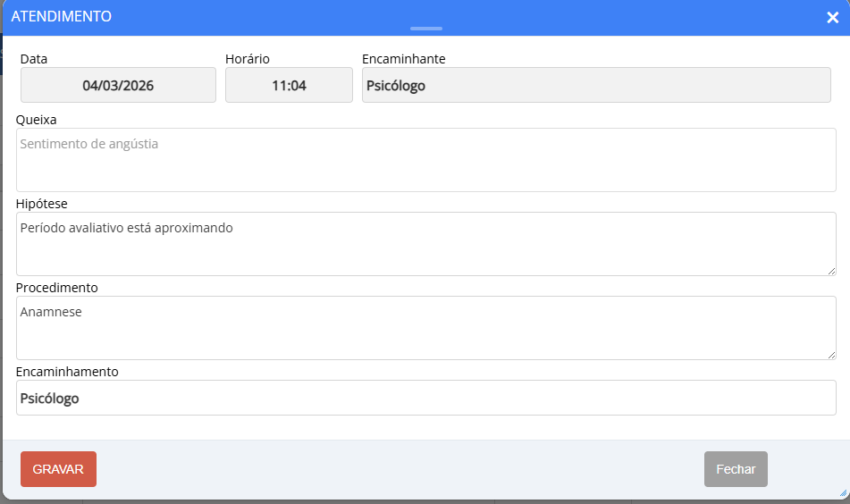Click the Hipótese textarea resize grip

pyautogui.click(x=831, y=271)
